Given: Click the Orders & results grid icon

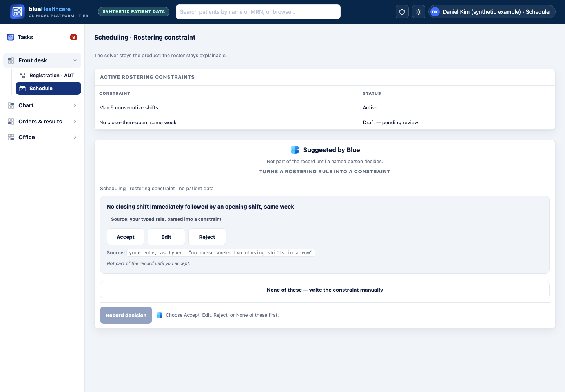Looking at the screenshot, I should (x=11, y=122).
